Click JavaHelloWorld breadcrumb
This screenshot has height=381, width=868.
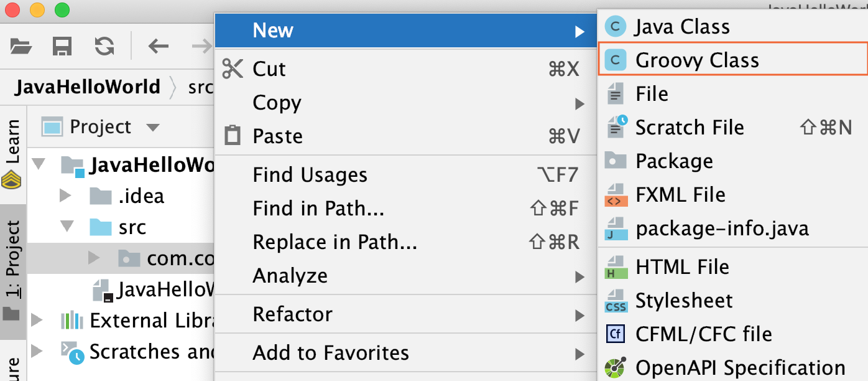(x=88, y=87)
